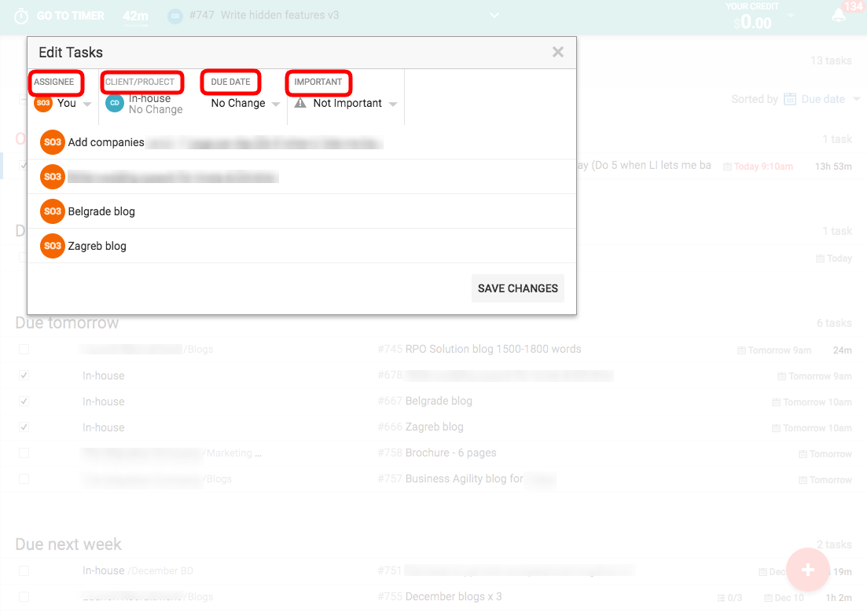Click the CD project avatar beside #747

pyautogui.click(x=175, y=16)
